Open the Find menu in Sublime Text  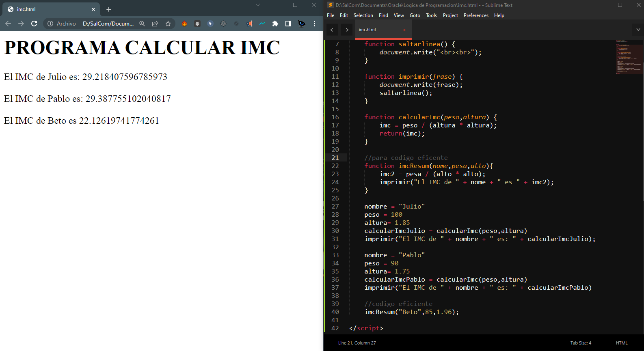coord(383,15)
